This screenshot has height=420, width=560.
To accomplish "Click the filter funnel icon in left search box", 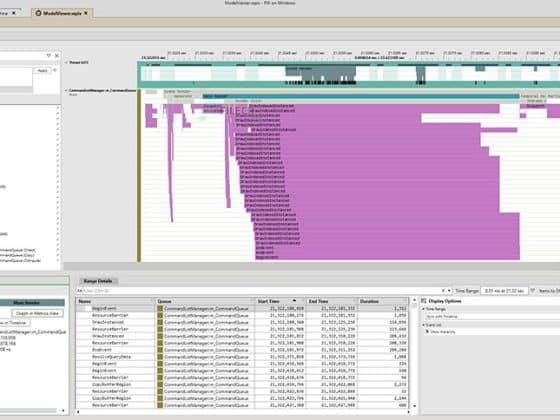I will tap(49, 56).
